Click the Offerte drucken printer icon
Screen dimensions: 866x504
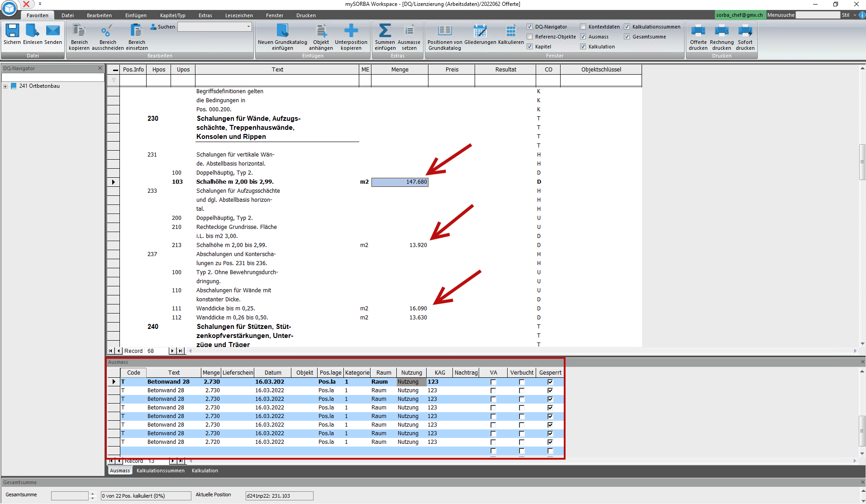tap(698, 31)
